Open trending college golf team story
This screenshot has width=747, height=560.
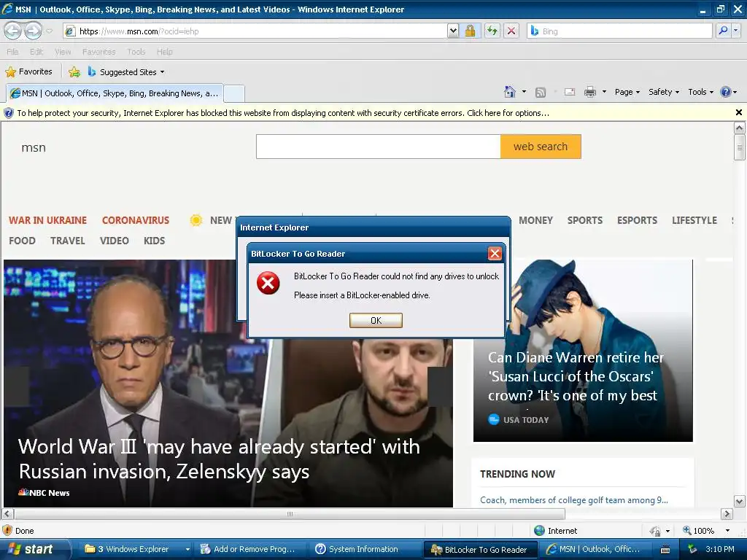click(573, 500)
